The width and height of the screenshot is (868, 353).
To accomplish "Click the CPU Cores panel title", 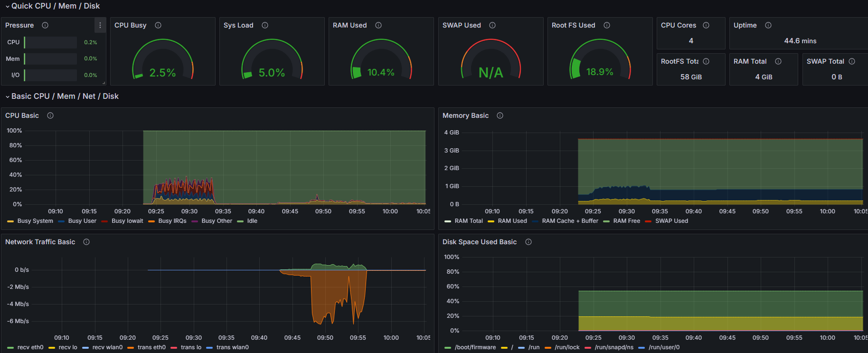I will (x=678, y=25).
